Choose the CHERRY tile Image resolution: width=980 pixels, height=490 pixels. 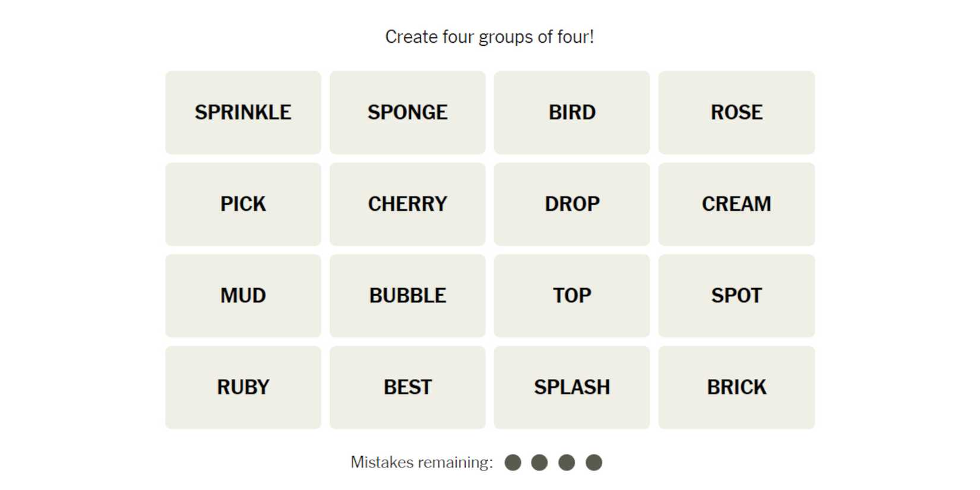(407, 204)
